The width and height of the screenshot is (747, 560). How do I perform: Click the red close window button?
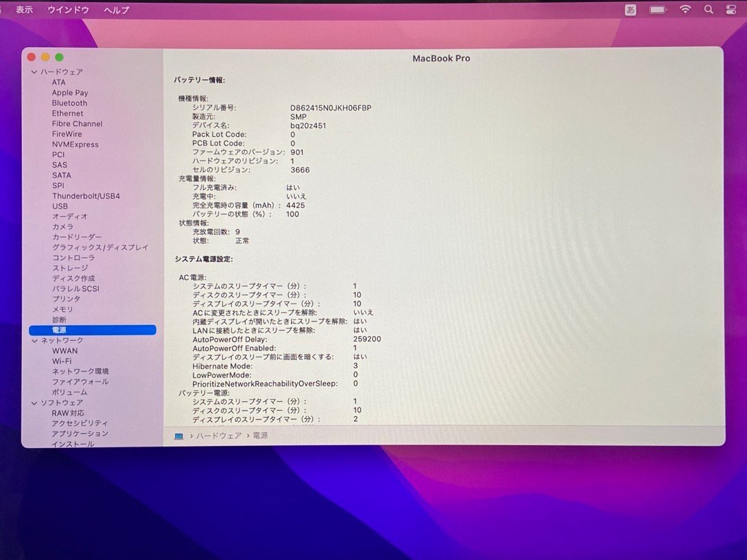point(31,57)
